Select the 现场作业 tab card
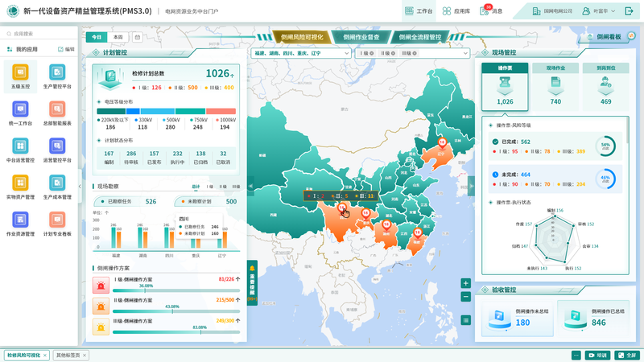This screenshot has height=362, width=644. tap(555, 86)
